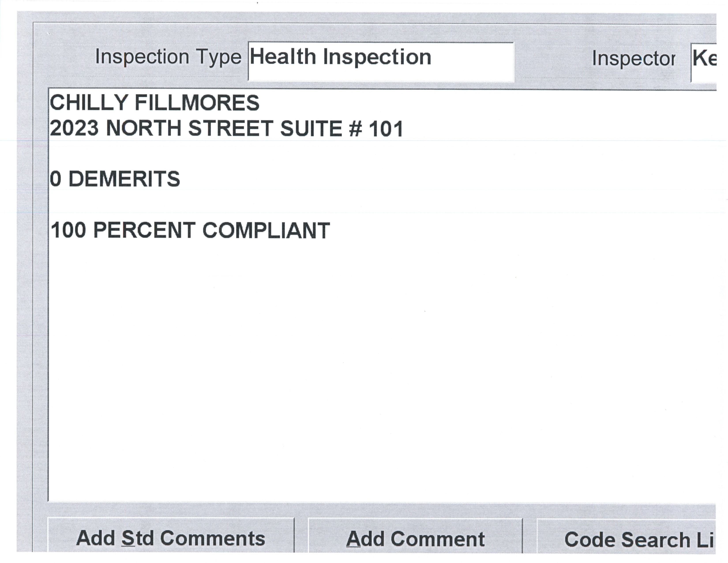Viewport: 728px width, 563px height.
Task: Place cursor on 2023 in address line
Action: click(74, 128)
